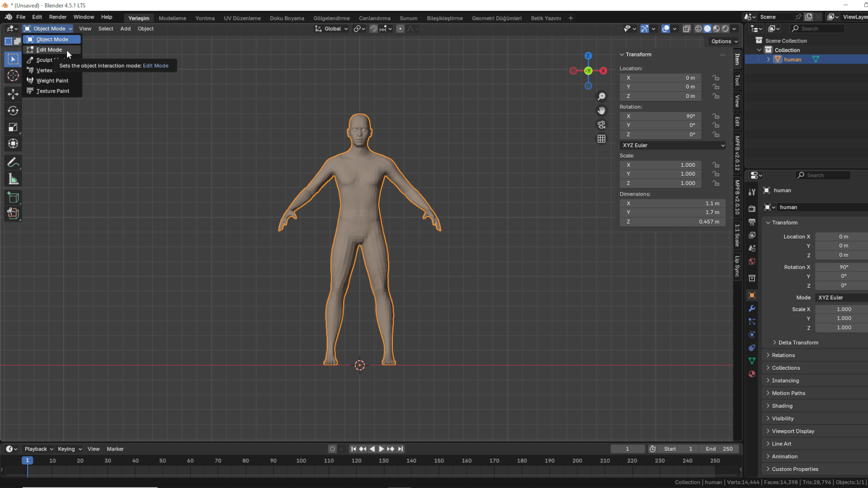Toggle camera view icon in viewport
This screenshot has height=488, width=868.
(601, 125)
